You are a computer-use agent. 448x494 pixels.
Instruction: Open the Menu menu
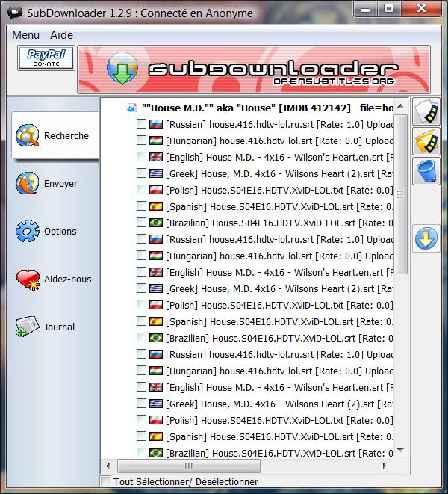[26, 34]
